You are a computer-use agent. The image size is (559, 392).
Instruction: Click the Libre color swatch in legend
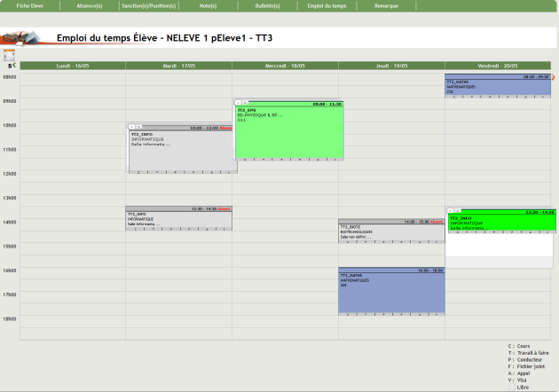(x=510, y=387)
